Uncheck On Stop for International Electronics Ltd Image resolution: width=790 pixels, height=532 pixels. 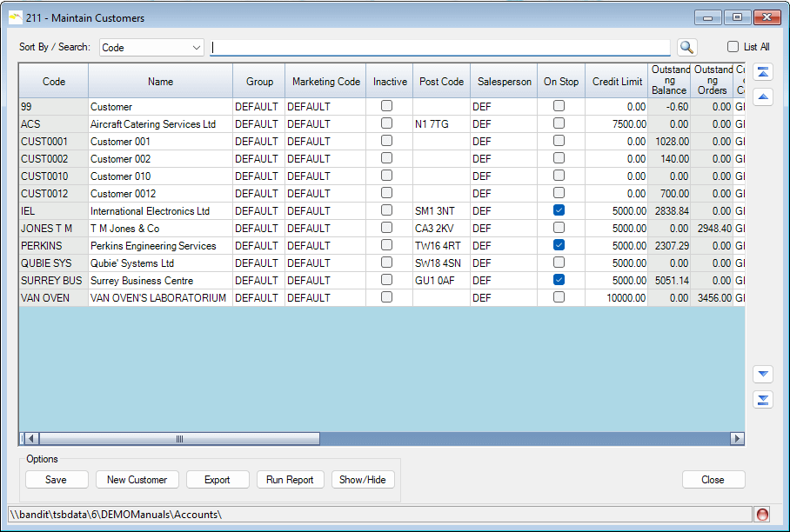click(559, 210)
